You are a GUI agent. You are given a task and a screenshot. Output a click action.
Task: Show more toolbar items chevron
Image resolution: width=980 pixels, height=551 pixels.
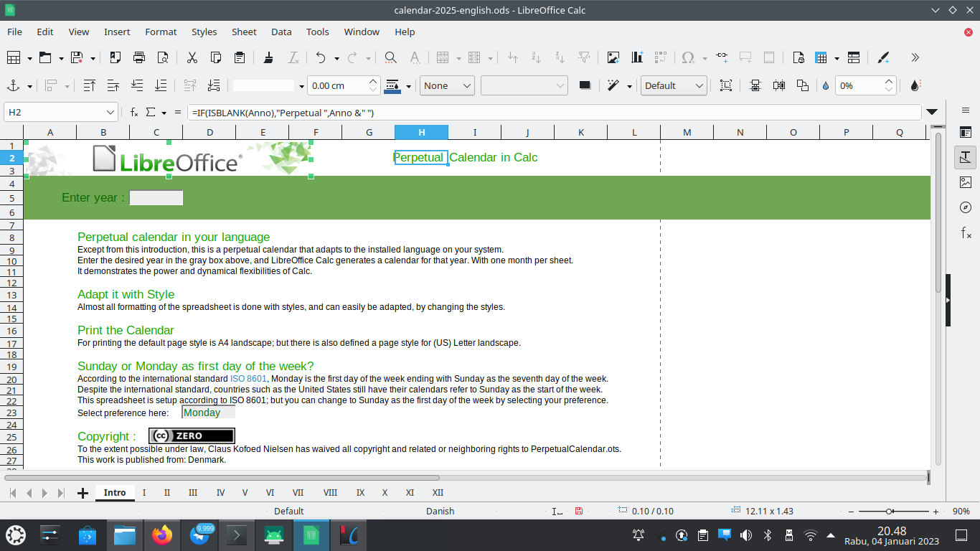click(915, 57)
